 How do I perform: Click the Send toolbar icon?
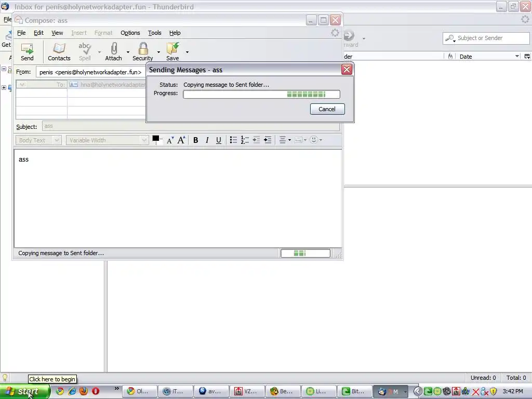pos(27,51)
